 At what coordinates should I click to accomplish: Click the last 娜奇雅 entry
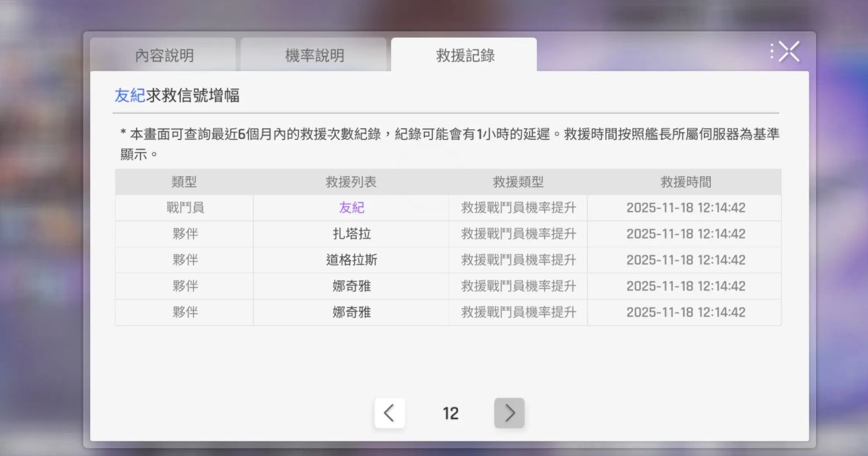351,313
